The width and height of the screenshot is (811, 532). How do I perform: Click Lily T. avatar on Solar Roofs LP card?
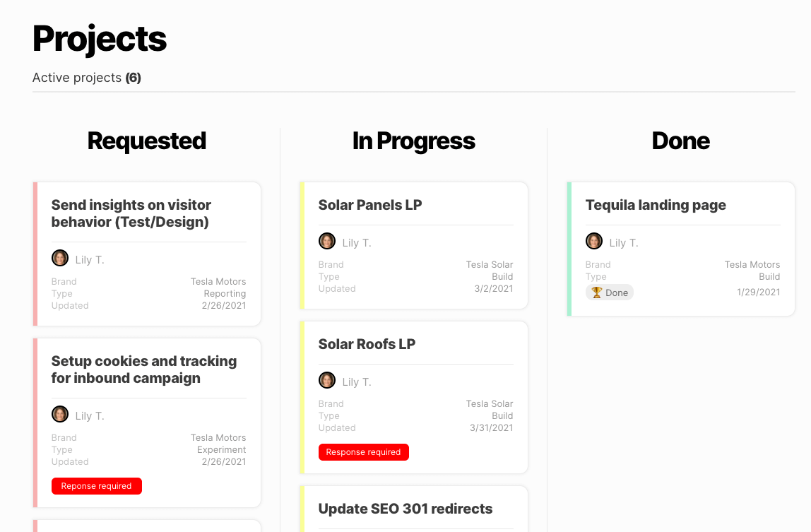pos(327,380)
